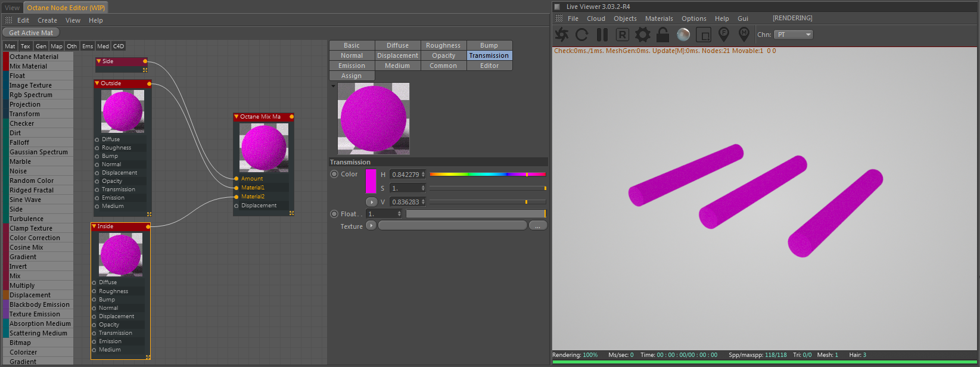This screenshot has height=367, width=980.
Task: Click the Assign button
Action: pos(352,76)
